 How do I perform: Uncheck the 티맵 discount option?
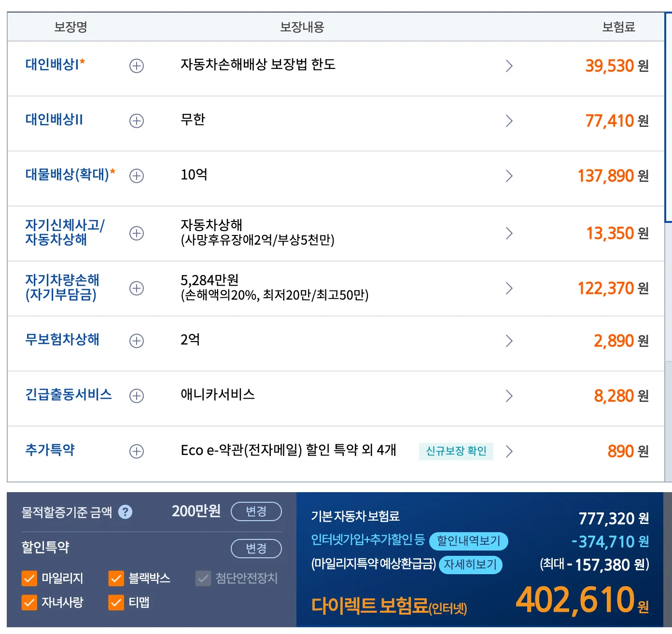click(116, 603)
